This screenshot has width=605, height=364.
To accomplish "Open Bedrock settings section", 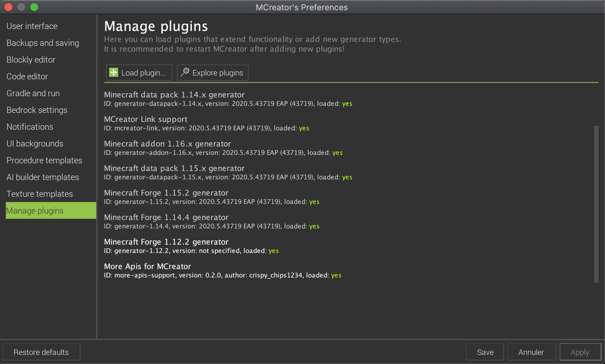I will (37, 110).
